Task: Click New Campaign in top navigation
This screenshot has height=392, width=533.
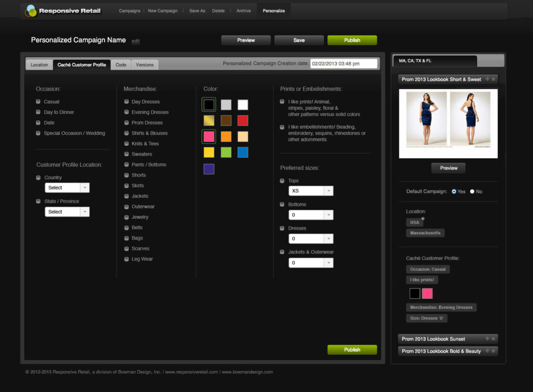Action: click(x=162, y=11)
